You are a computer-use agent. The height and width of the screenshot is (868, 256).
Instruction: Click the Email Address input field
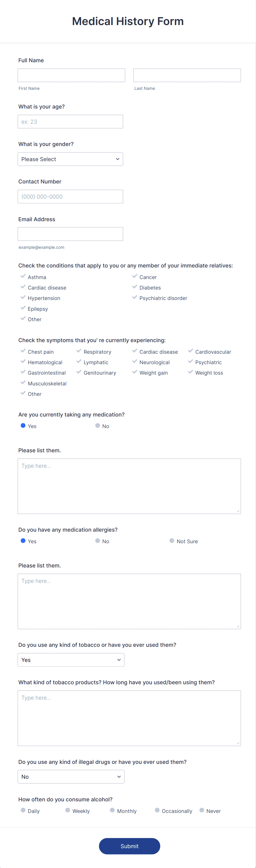(x=70, y=234)
